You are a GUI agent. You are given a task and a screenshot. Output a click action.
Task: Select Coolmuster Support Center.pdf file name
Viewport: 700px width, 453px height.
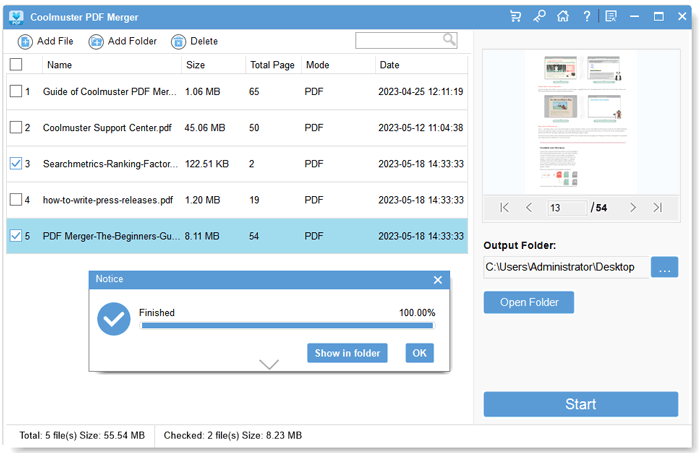click(107, 128)
